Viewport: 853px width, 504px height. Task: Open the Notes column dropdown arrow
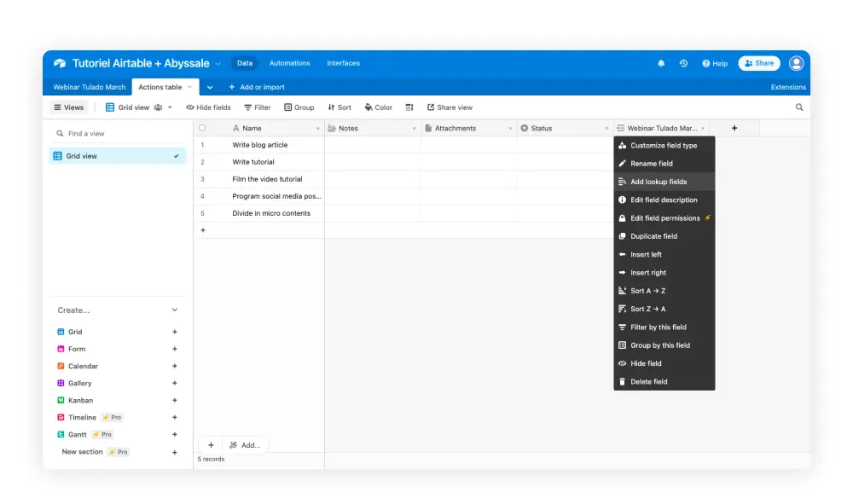click(414, 129)
